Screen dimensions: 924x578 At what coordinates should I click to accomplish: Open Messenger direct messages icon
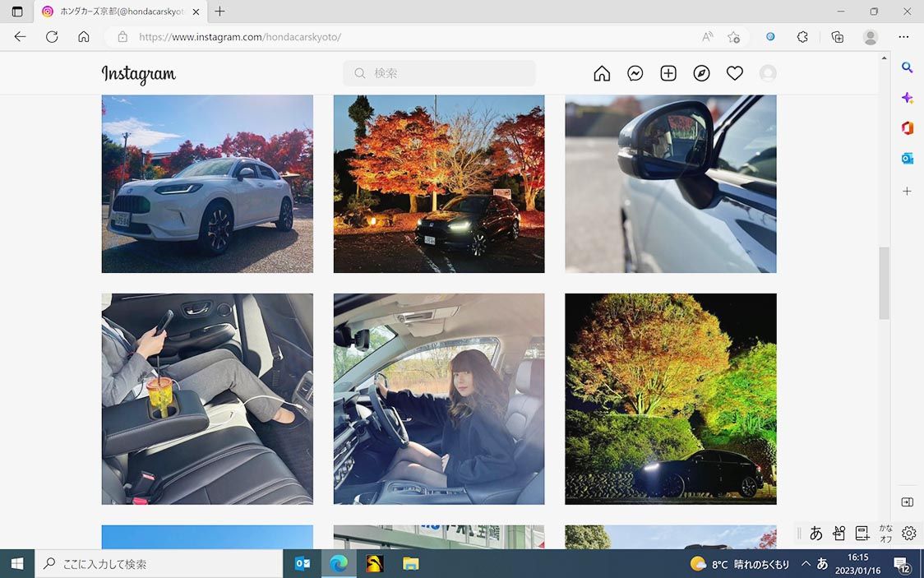pyautogui.click(x=635, y=73)
